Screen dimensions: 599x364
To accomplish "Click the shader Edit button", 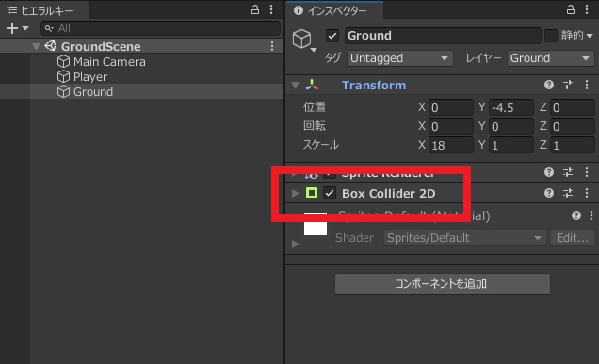I will [573, 238].
